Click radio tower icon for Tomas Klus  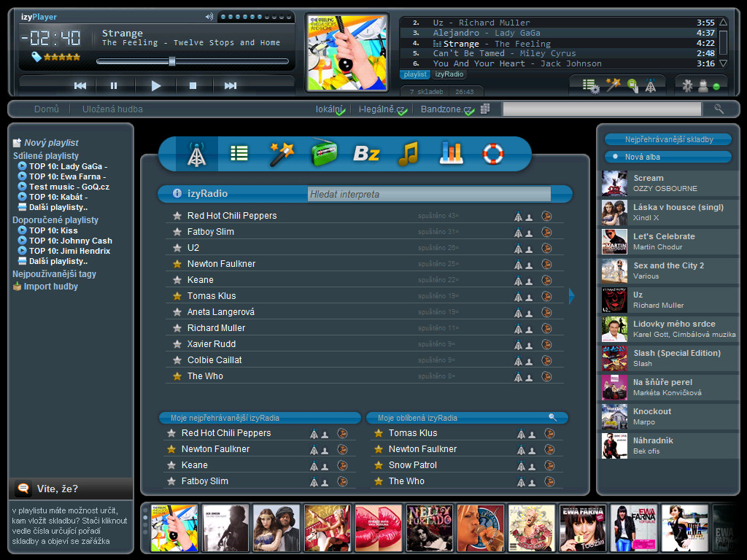[518, 297]
